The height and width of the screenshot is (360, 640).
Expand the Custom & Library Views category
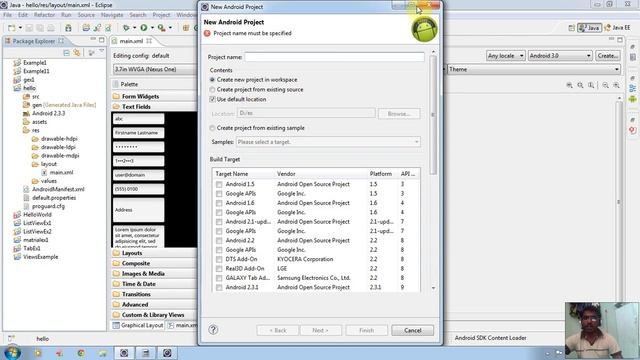coord(153,315)
